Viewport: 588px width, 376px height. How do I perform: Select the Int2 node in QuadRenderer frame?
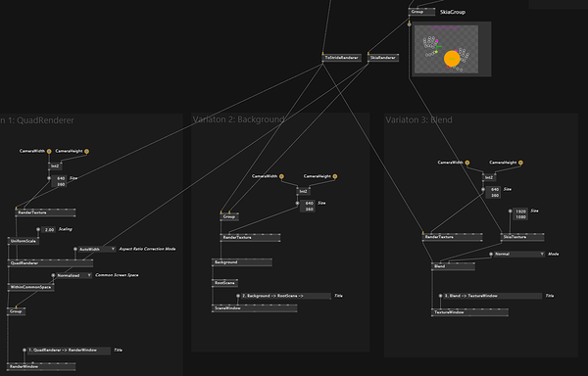tap(55, 165)
